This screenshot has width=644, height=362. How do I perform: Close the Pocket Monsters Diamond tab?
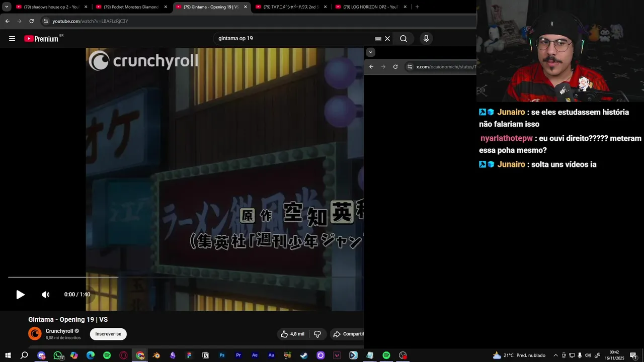point(166,7)
